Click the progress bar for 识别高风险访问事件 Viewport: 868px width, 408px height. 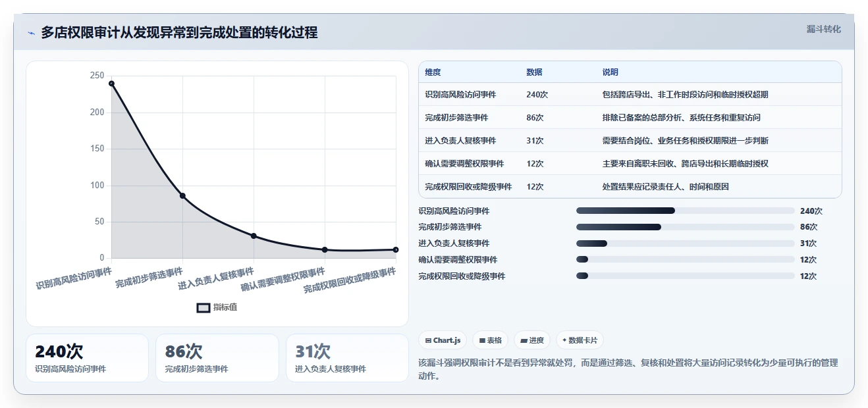coord(686,211)
